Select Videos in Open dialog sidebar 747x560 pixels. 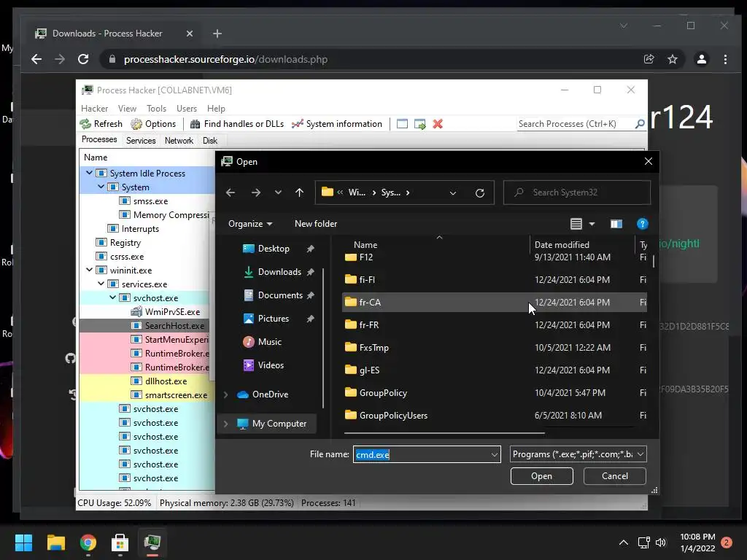coord(271,365)
